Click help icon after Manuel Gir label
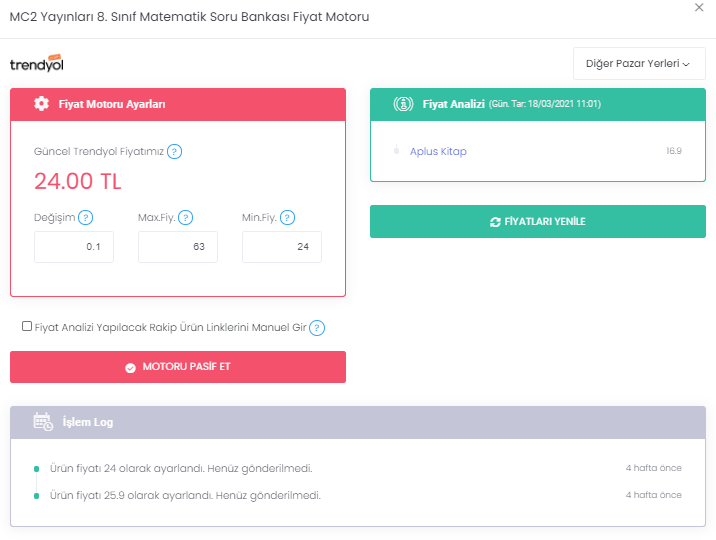Image resolution: width=716 pixels, height=540 pixels. coord(317,328)
